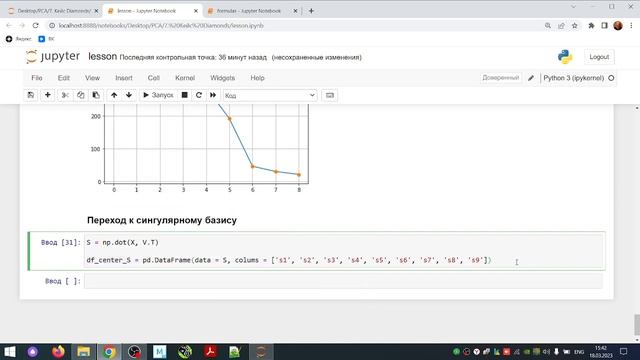Interrupt the kernel with the stop icon
Viewport: 640px width, 360px height.
click(184, 95)
